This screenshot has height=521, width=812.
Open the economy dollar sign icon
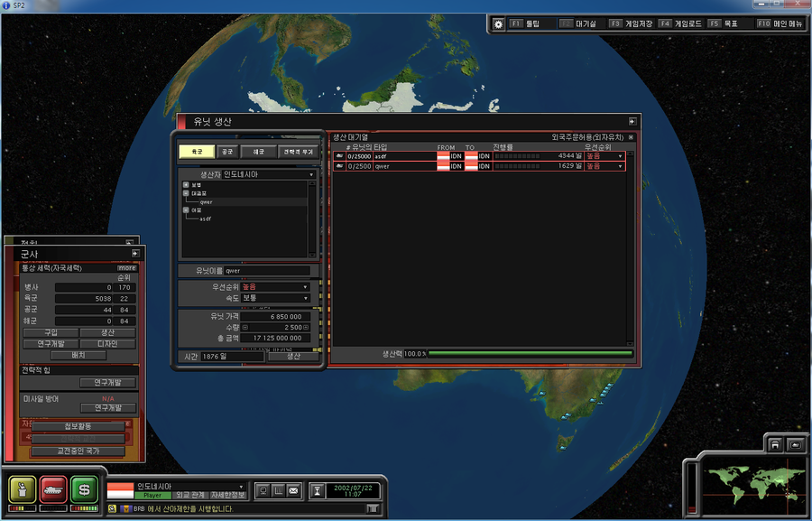84,488
